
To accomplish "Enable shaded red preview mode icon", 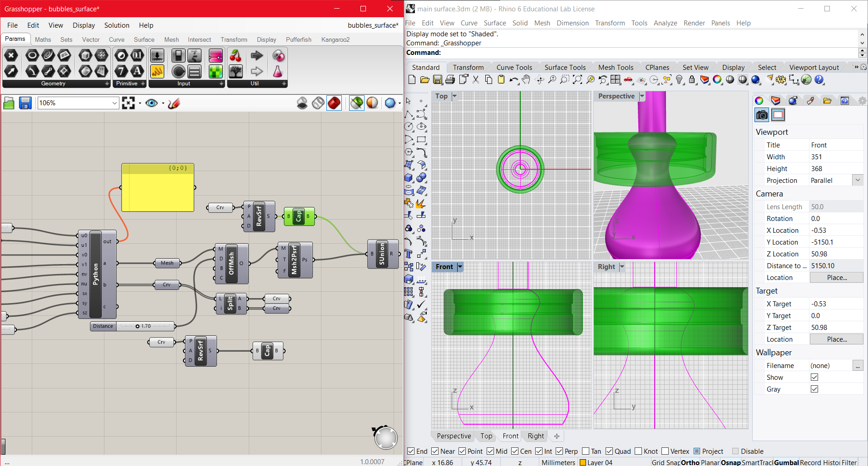I will click(x=334, y=103).
